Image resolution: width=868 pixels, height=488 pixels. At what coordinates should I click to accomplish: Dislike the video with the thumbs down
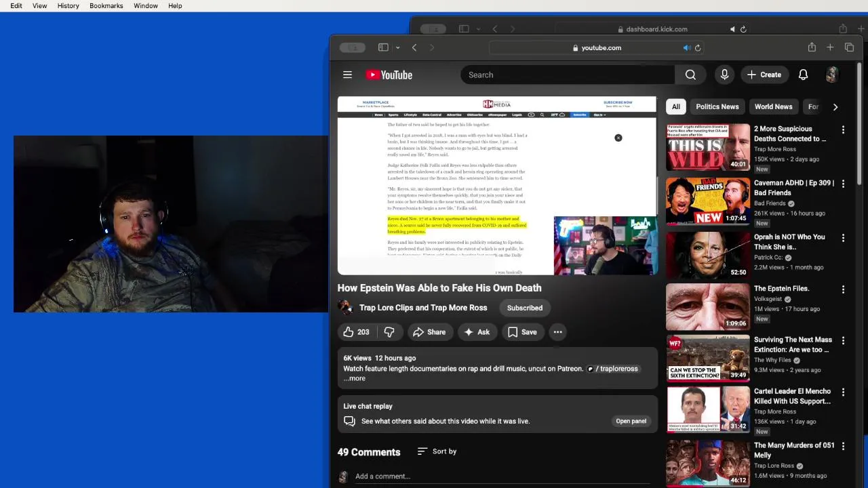pos(389,332)
